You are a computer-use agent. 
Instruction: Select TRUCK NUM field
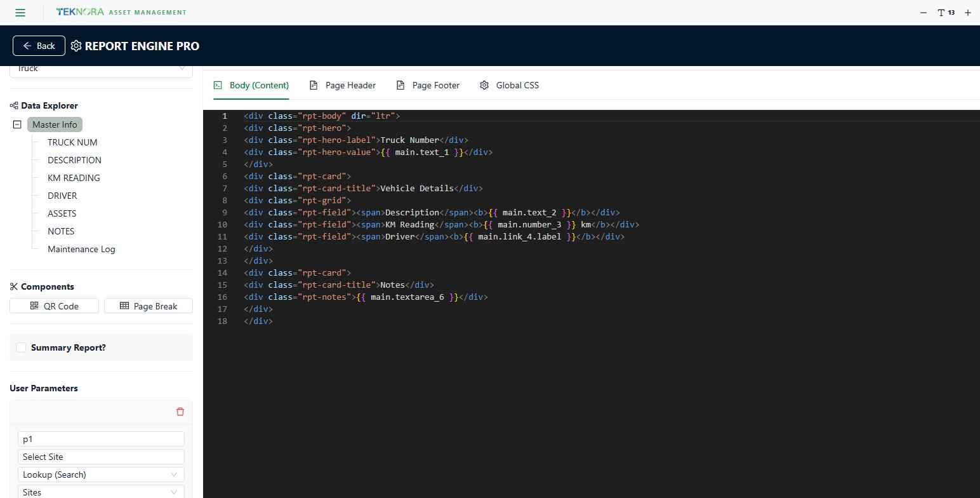[x=72, y=142]
